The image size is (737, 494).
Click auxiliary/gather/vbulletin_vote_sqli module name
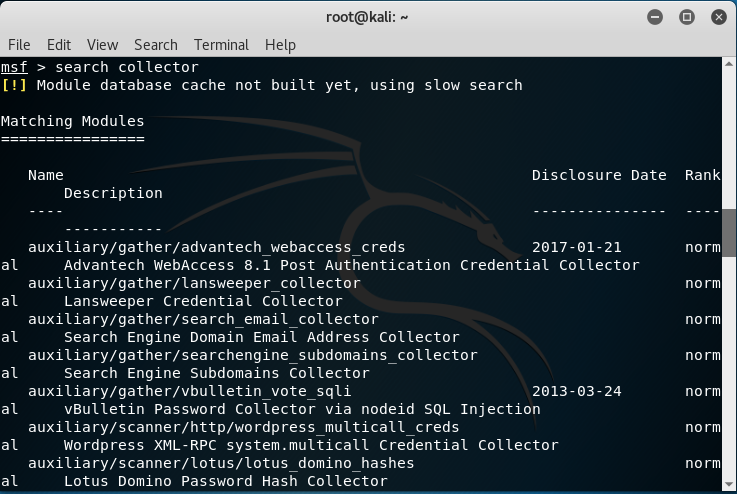point(189,392)
